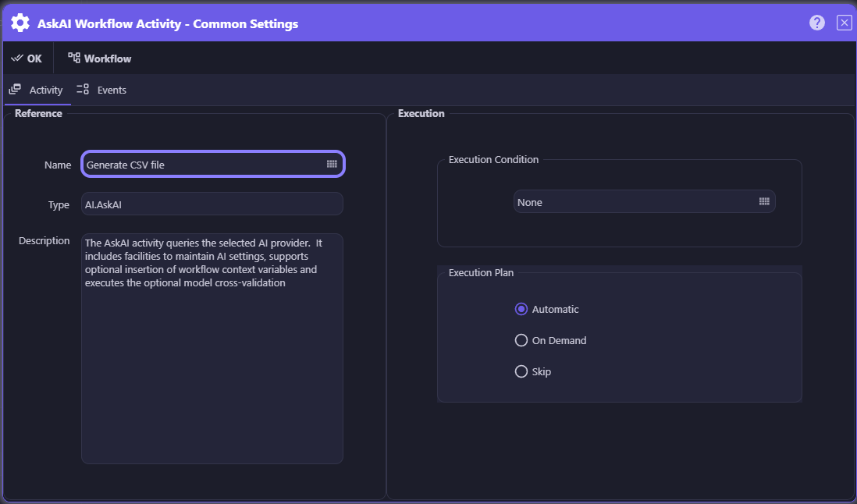This screenshot has width=857, height=504.
Task: Click the settings gear icon in title bar
Action: (x=20, y=23)
